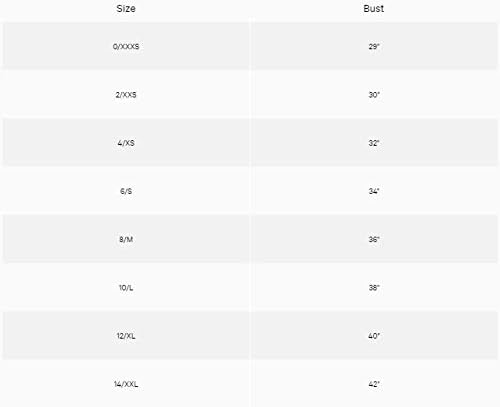500x407 pixels.
Task: Select the 4/XS size cell
Action: (x=126, y=143)
